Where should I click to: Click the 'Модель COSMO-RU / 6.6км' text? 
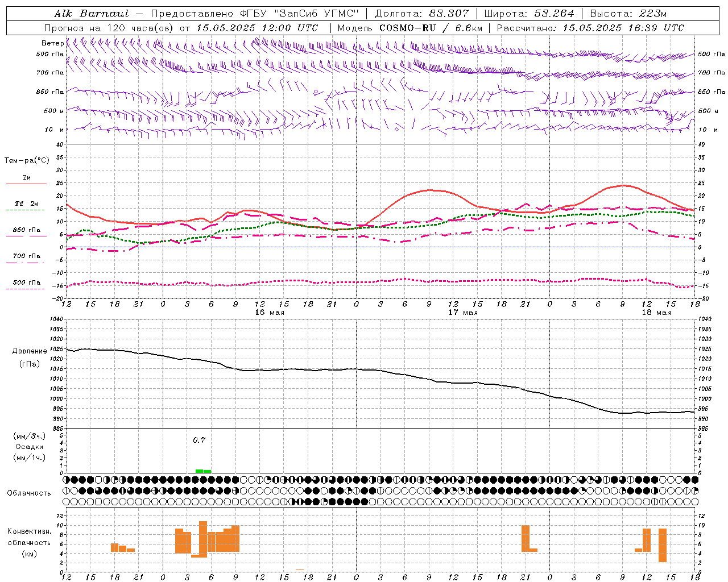click(409, 28)
